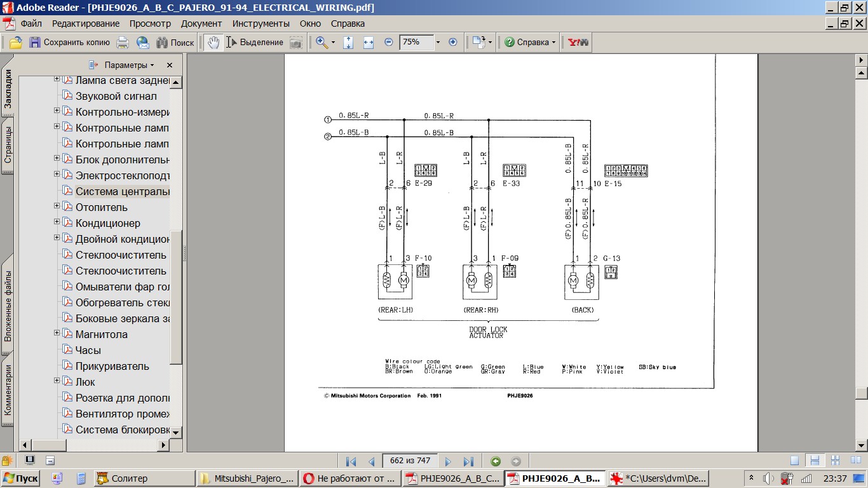Click the Print icon in toolbar
The height and width of the screenshot is (488, 868).
123,43
